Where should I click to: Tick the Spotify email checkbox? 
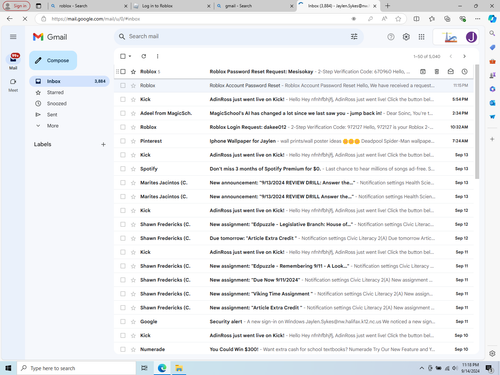click(123, 169)
